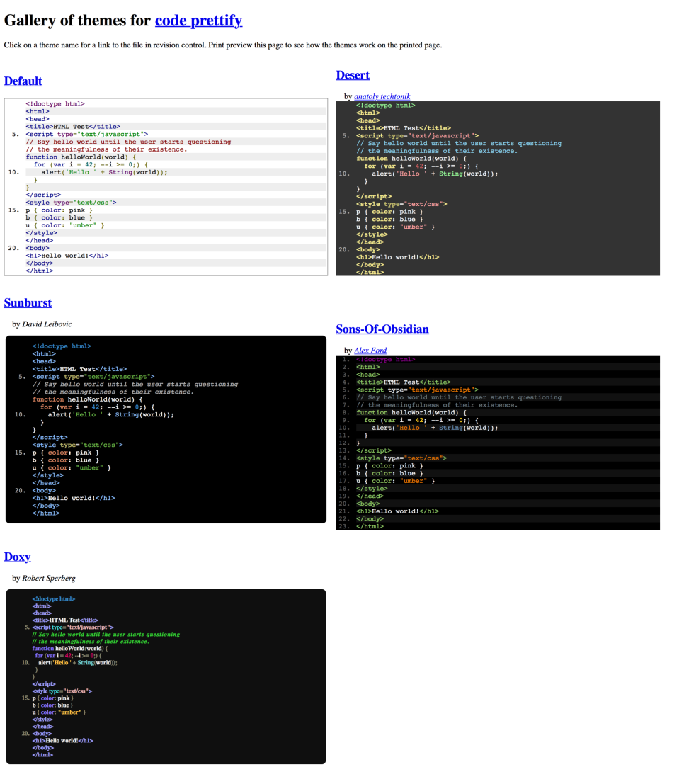This screenshot has width=684, height=784.
Task: Click 'function helloWorld(world)' in Sons-Of-Obsidian sample
Action: point(411,412)
